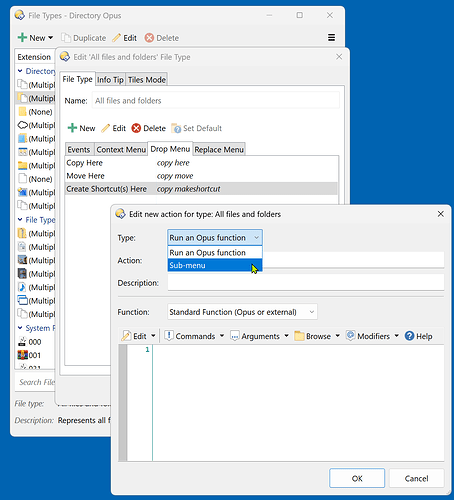
Task: Expand the New dropdown arrow in main toolbar
Action: [x=50, y=38]
